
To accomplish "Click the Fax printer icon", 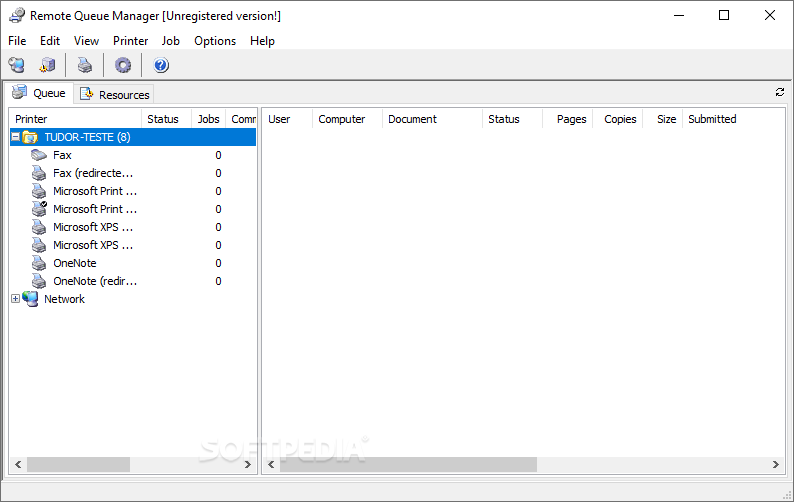I will [x=39, y=155].
